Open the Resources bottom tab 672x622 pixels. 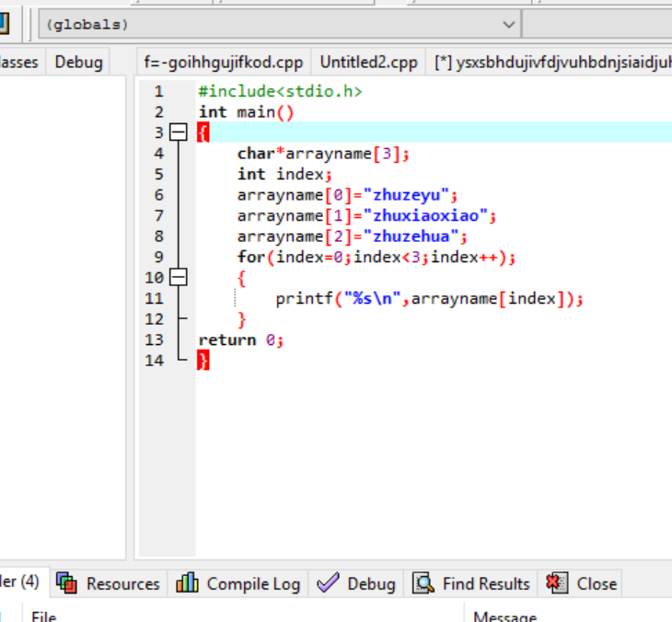pos(109,583)
